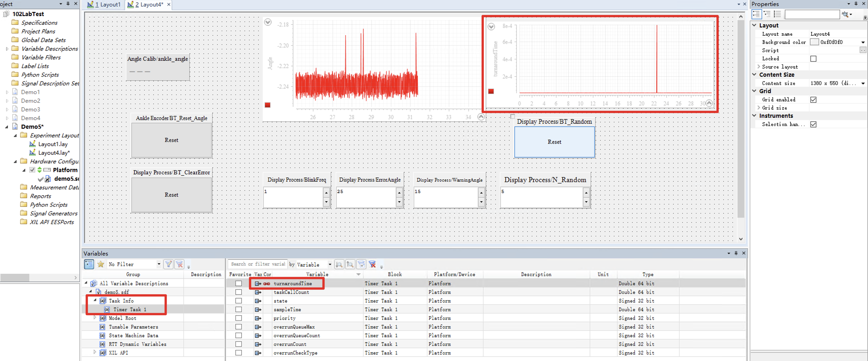Click the find next variable search icon
Viewport: 868px width, 361px height.
pyautogui.click(x=339, y=264)
